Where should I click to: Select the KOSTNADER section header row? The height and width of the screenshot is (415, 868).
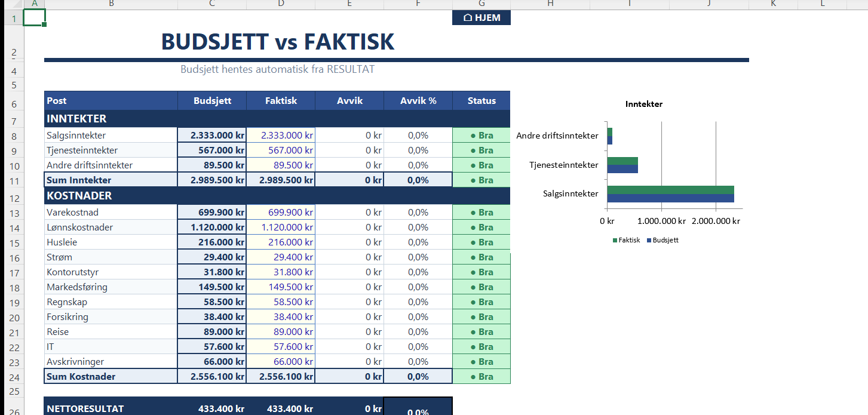point(277,196)
